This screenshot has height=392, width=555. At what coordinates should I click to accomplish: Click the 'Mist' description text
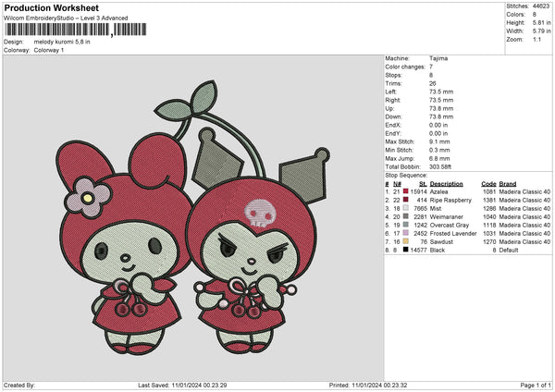click(436, 208)
